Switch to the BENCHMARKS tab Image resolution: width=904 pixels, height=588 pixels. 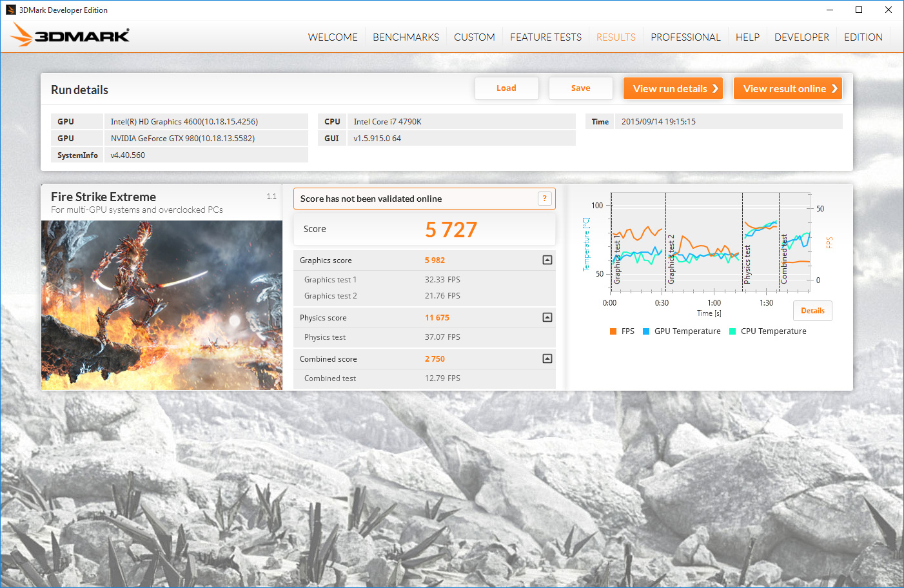point(406,37)
